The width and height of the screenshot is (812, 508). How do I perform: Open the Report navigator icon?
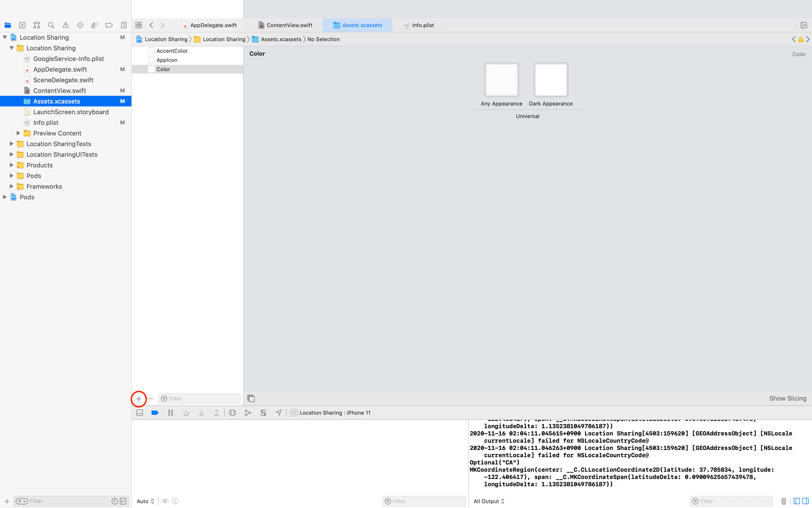[x=124, y=25]
